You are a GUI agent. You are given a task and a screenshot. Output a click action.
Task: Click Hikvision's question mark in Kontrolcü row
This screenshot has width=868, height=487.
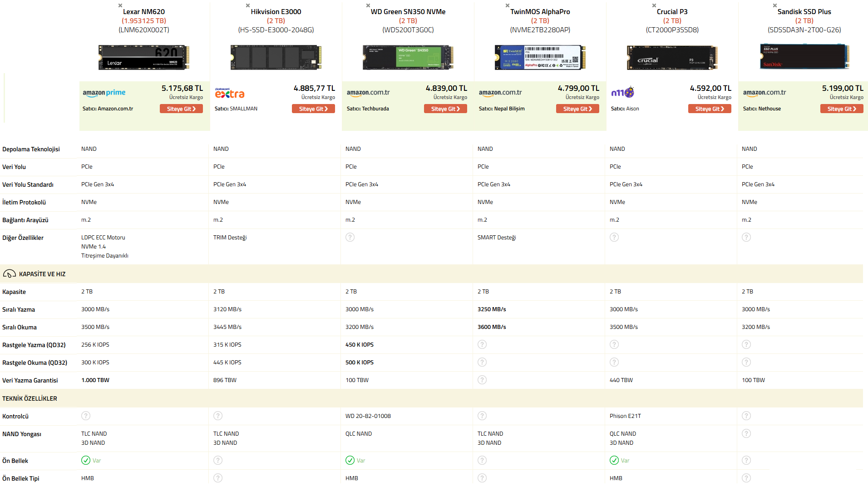click(x=218, y=416)
